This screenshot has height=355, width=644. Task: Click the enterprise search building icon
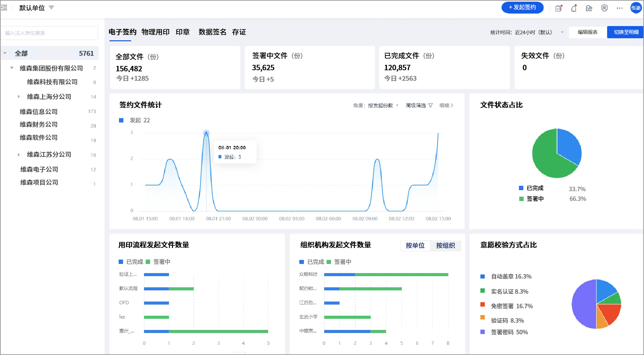coord(589,8)
